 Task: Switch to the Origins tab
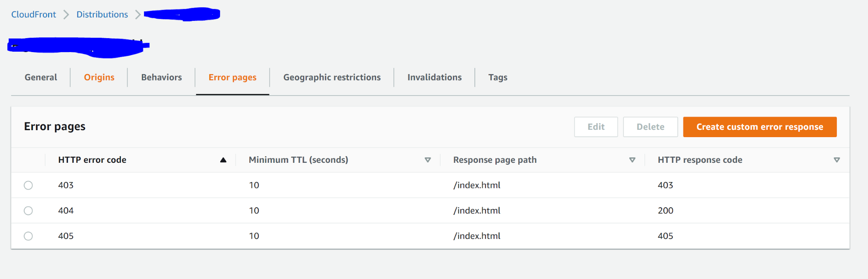coord(99,77)
